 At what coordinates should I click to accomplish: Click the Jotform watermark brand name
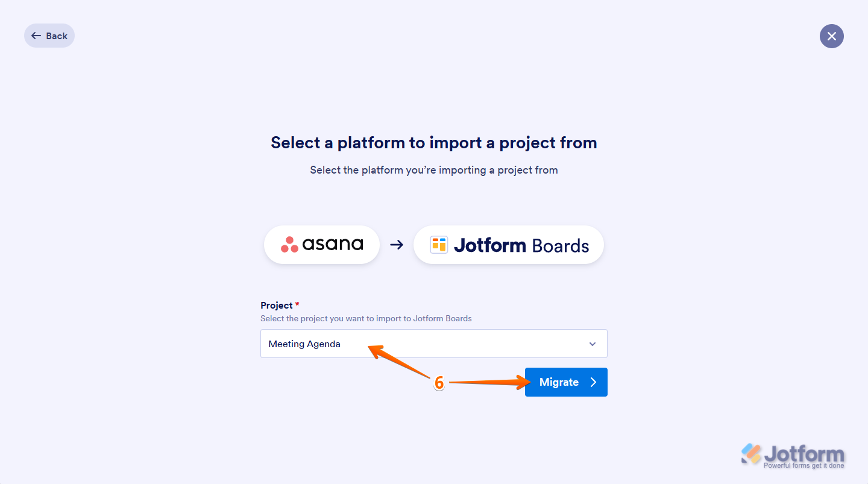(804, 453)
